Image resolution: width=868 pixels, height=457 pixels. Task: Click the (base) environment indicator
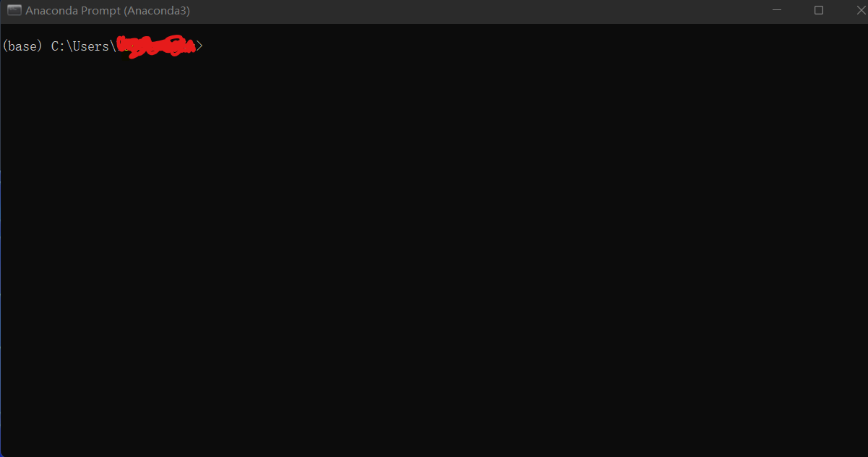pos(23,46)
